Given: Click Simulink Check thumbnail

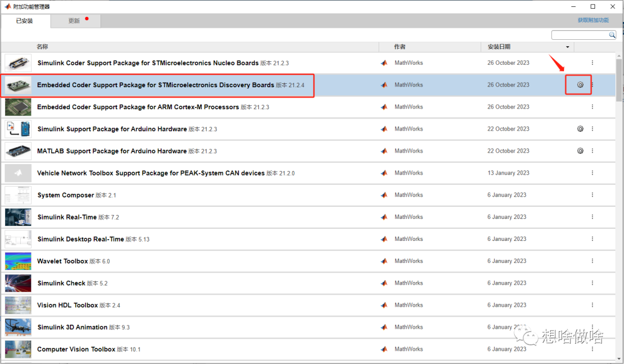Looking at the screenshot, I should [18, 283].
